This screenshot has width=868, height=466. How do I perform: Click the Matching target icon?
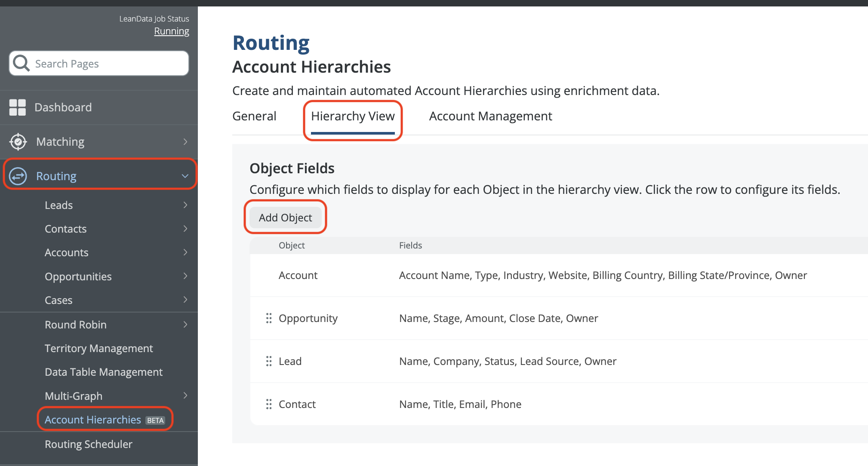point(18,142)
